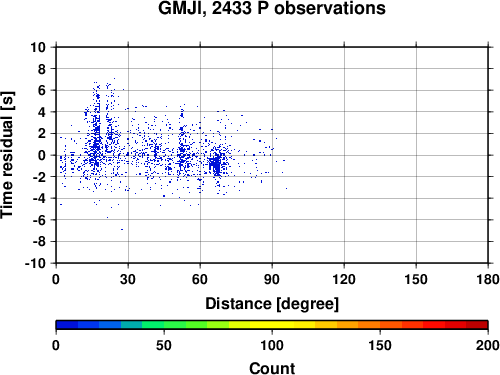Click the x-axis tick label '60'
The height and width of the screenshot is (375, 500).
tap(200, 279)
